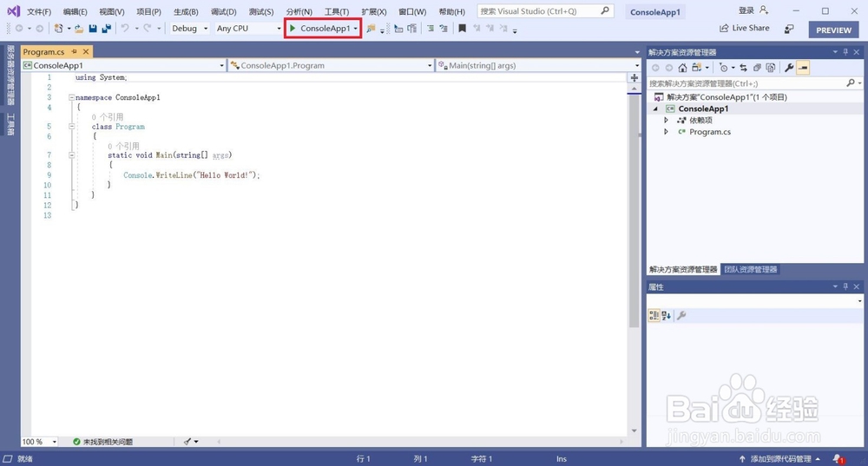Viewport: 868px width, 466px height.
Task: Toggle the pin on the Program.cs tab
Action: [74, 51]
